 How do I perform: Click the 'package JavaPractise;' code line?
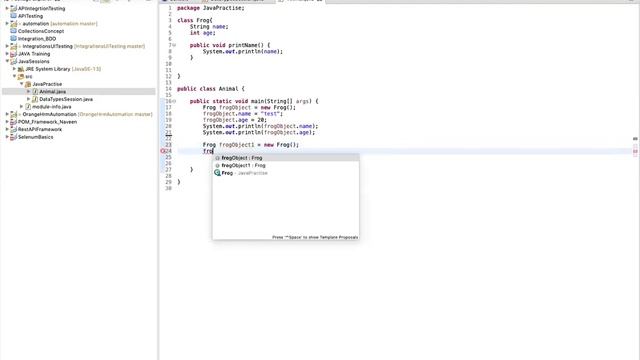pyautogui.click(x=211, y=8)
